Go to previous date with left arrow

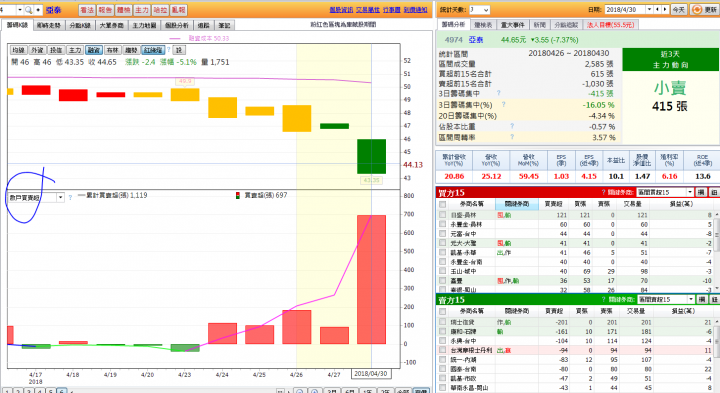(657, 10)
